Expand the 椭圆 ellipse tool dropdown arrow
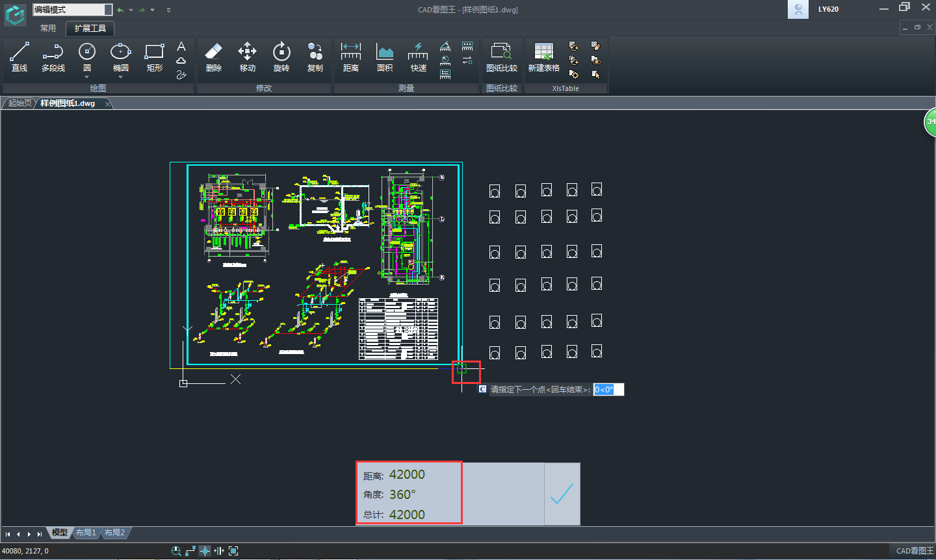The image size is (936, 560). [120, 77]
